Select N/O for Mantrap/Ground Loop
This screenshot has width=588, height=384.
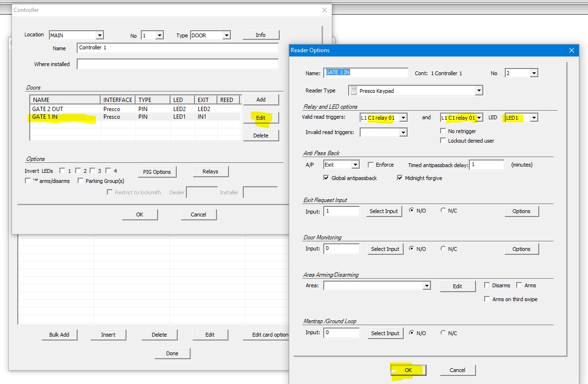tap(411, 333)
